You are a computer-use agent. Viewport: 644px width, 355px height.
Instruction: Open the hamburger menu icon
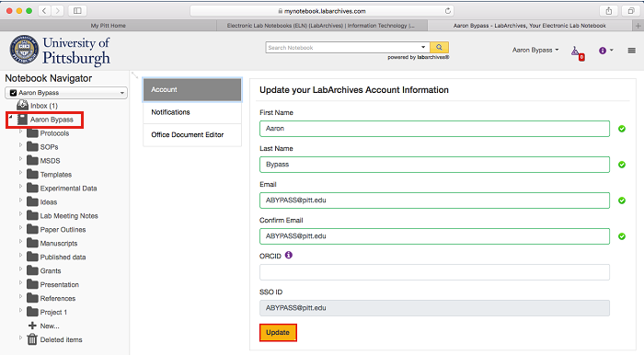tap(632, 51)
